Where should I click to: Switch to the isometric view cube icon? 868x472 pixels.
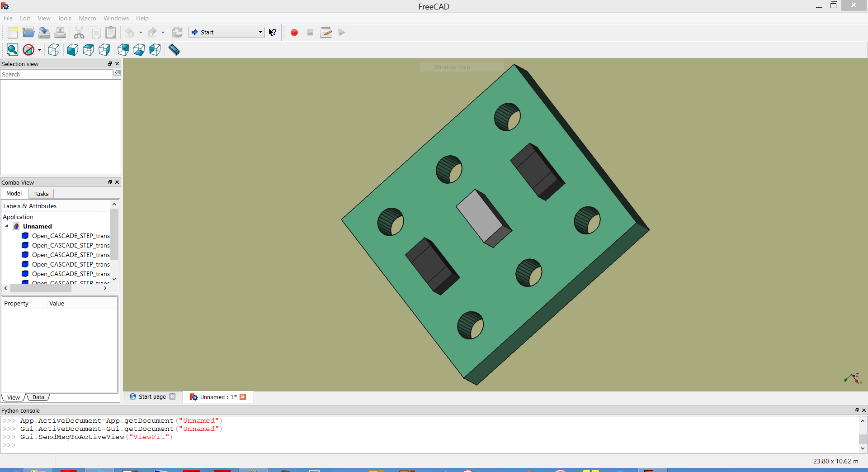(x=54, y=50)
